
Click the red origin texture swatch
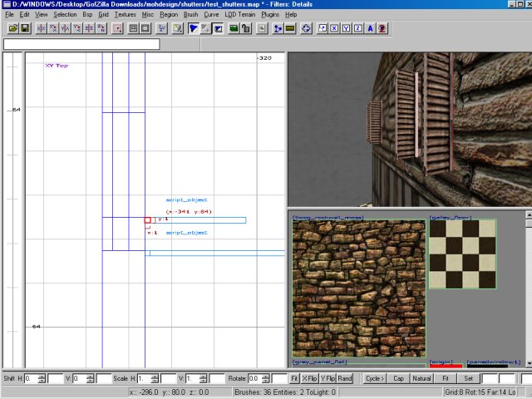445,366
